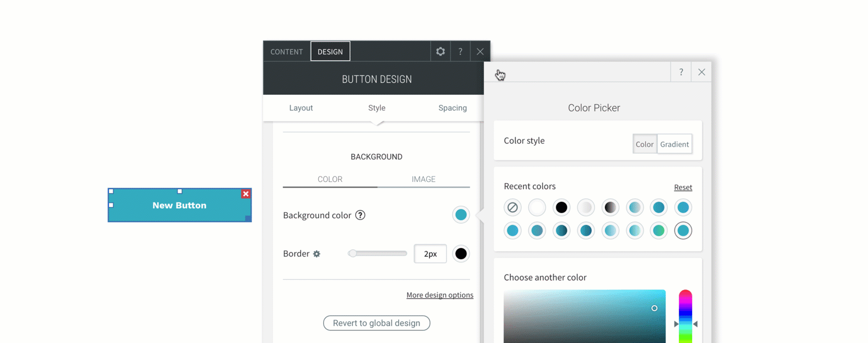This screenshot has width=868, height=343.
Task: Select the green-teal gradient swatch
Action: pos(658,231)
